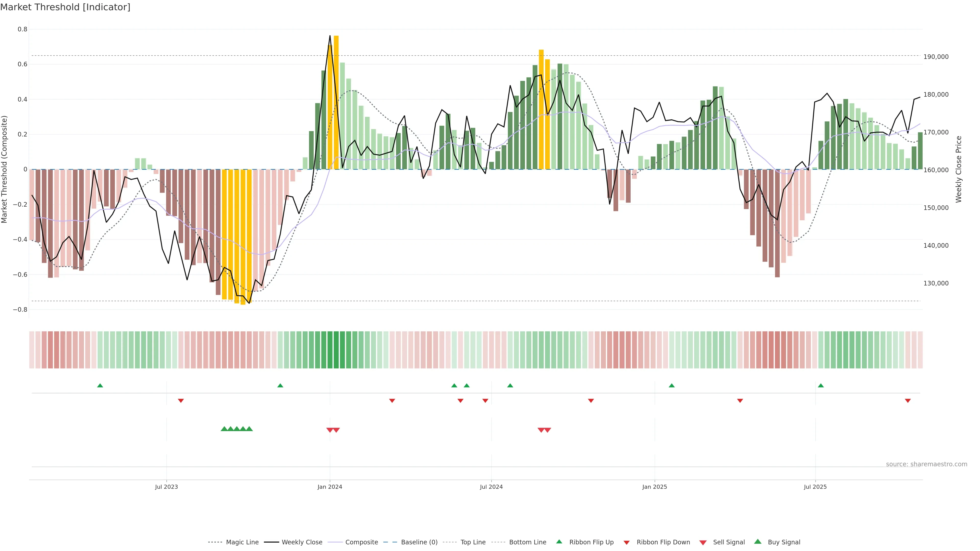Click the rightmost red ribbon flip down marker
The height and width of the screenshot is (551, 980).
(x=908, y=401)
